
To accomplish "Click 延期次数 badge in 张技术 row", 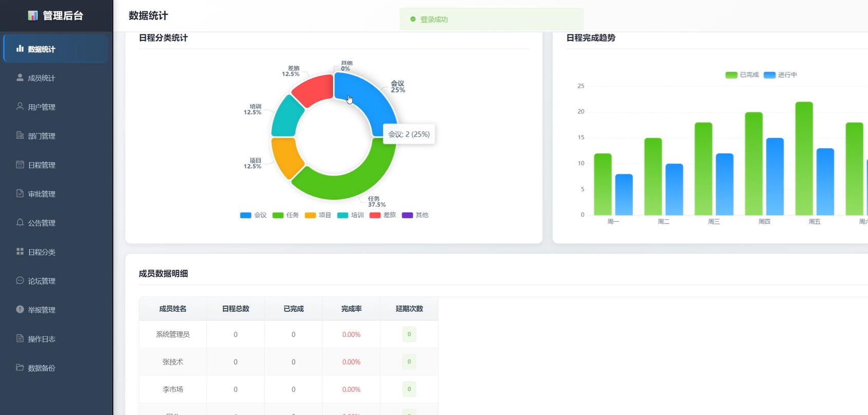I will pos(409,362).
